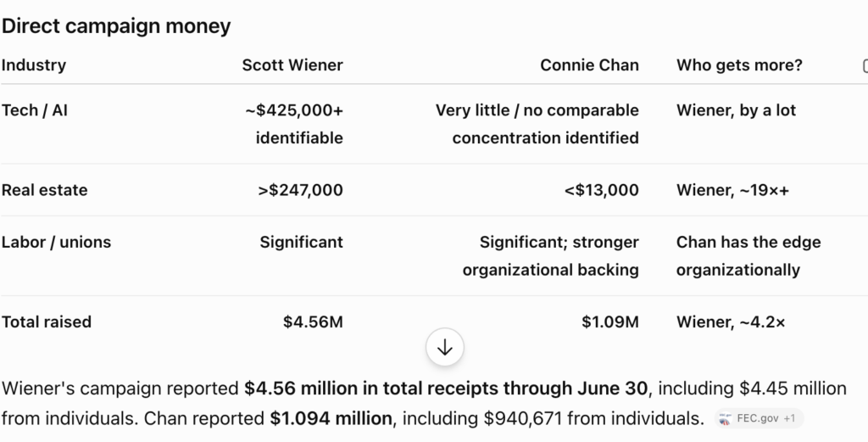
Task: Click the copy table icon at top right
Action: 865,65
